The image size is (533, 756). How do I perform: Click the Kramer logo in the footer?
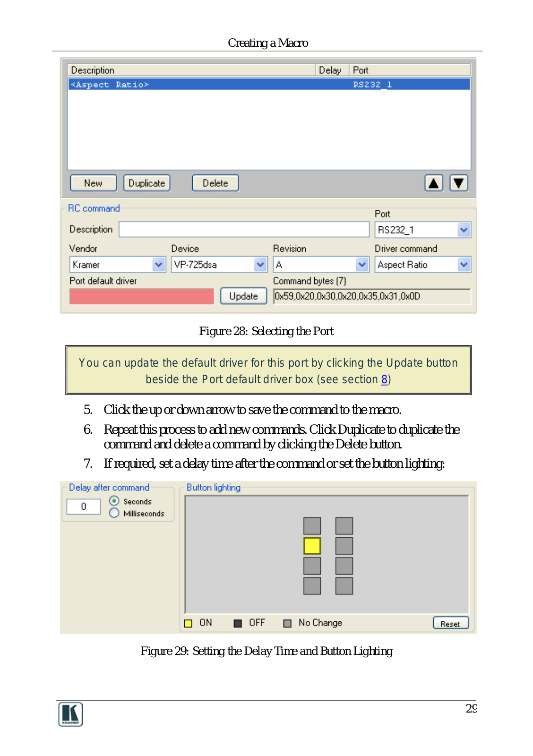pos(71,714)
